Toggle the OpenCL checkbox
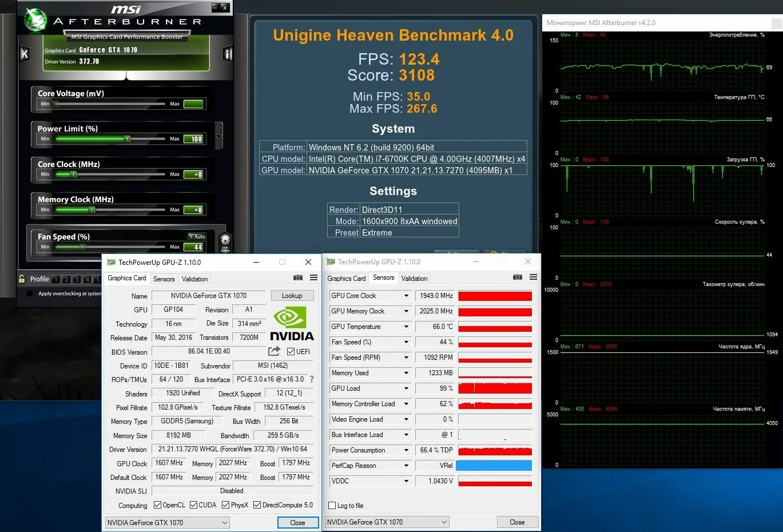783x532 pixels. pos(158,505)
